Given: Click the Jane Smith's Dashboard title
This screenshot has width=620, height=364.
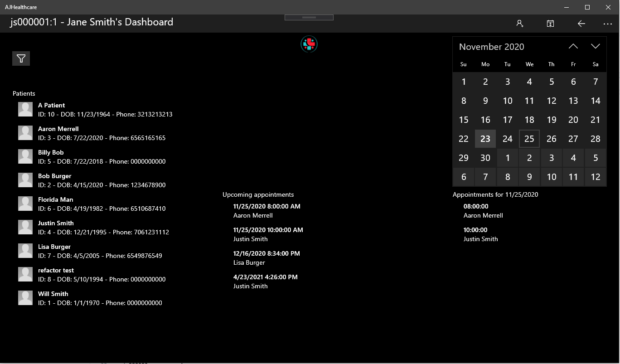Looking at the screenshot, I should (x=92, y=22).
